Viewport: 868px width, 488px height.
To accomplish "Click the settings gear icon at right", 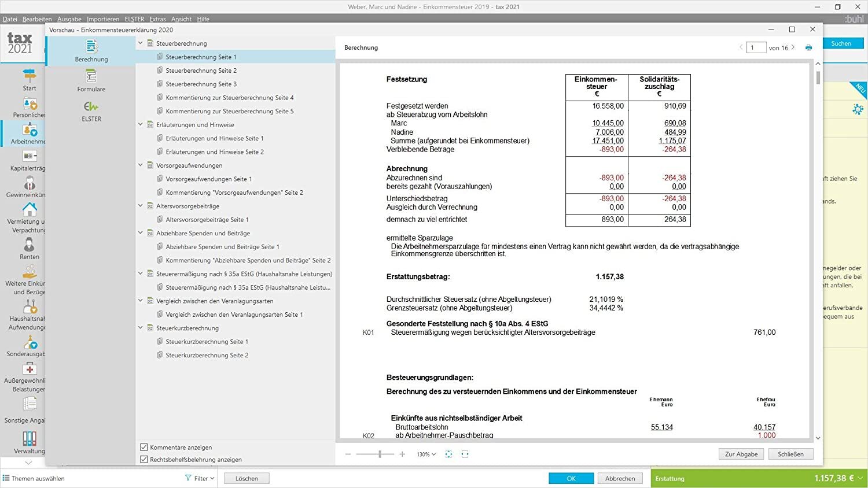I will coord(858,109).
